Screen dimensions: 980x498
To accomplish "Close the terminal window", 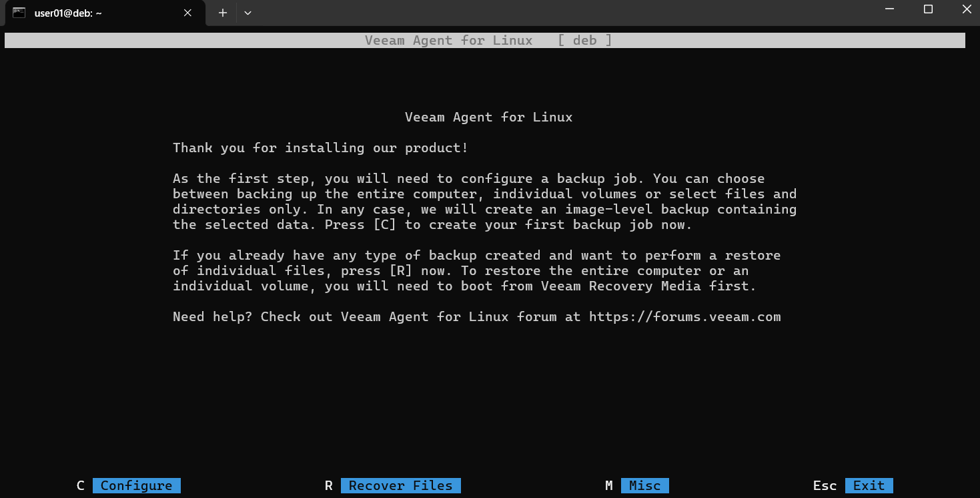I will [966, 9].
